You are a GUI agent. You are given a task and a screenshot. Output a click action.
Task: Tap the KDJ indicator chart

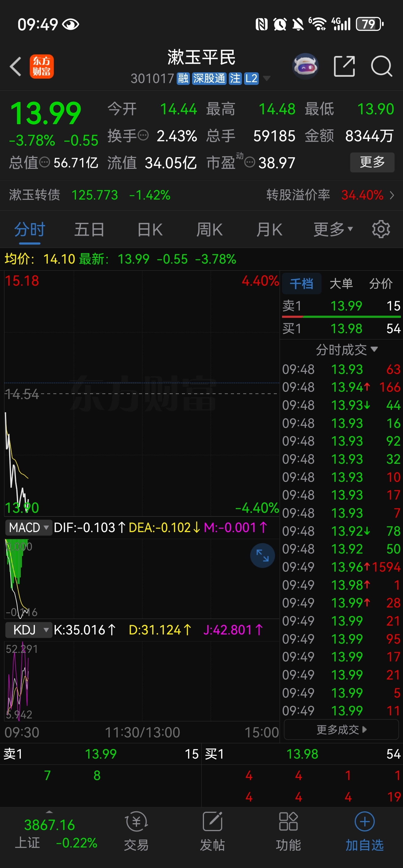[142, 681]
